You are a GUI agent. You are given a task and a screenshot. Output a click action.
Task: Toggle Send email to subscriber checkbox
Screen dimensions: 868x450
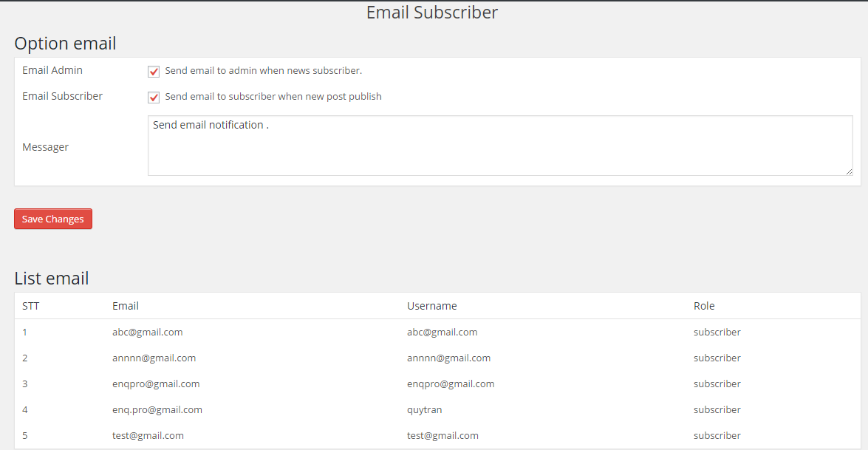154,98
